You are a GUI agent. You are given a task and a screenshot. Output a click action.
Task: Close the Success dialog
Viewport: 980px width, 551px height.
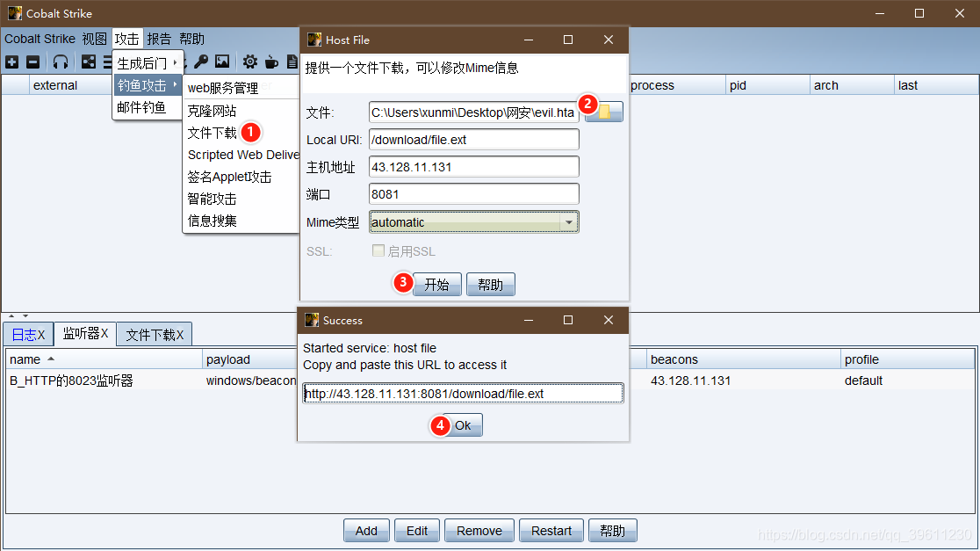click(x=609, y=320)
